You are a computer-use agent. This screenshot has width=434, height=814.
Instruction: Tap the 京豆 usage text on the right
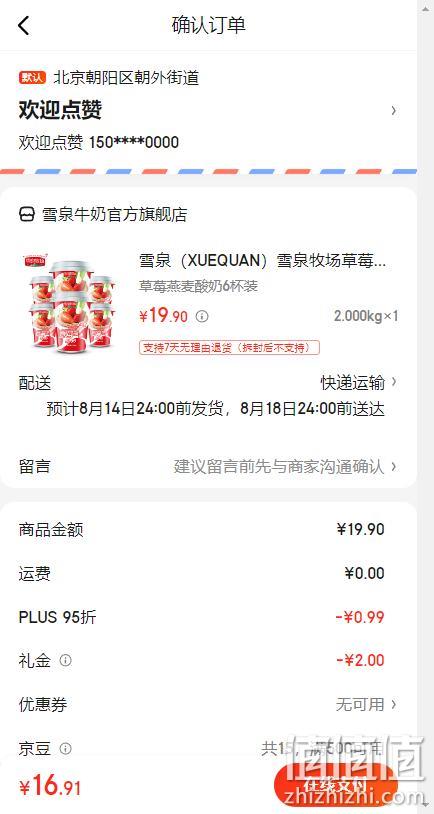click(x=322, y=749)
